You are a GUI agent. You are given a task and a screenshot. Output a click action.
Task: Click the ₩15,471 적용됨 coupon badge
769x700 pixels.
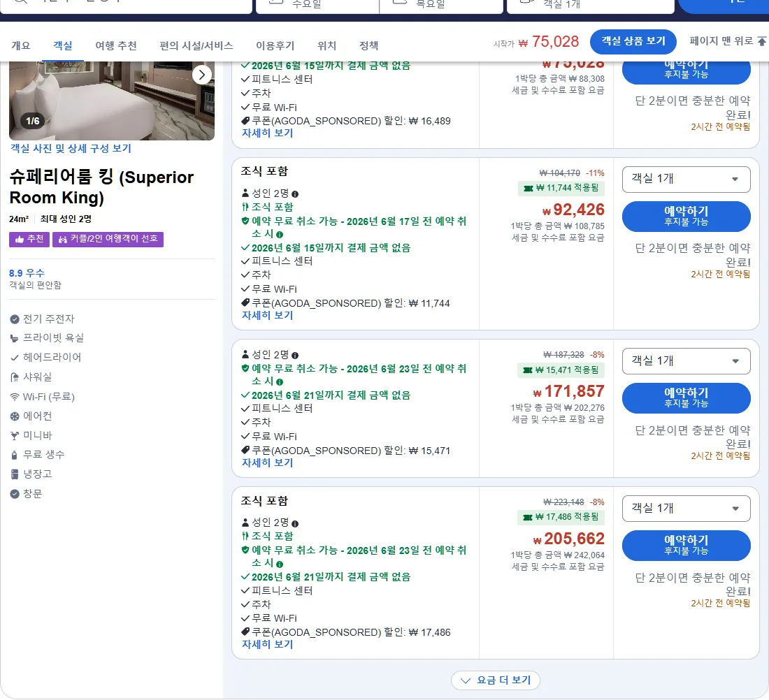[x=561, y=370]
